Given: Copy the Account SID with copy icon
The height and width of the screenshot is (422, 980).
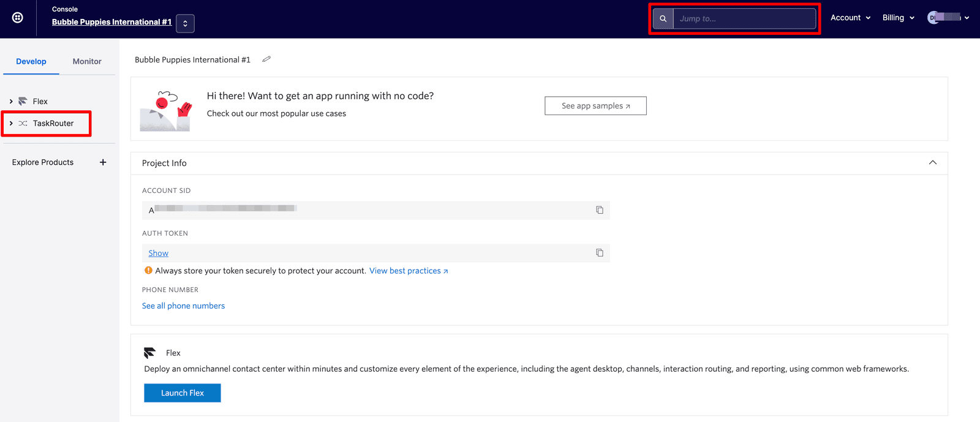Looking at the screenshot, I should 600,210.
